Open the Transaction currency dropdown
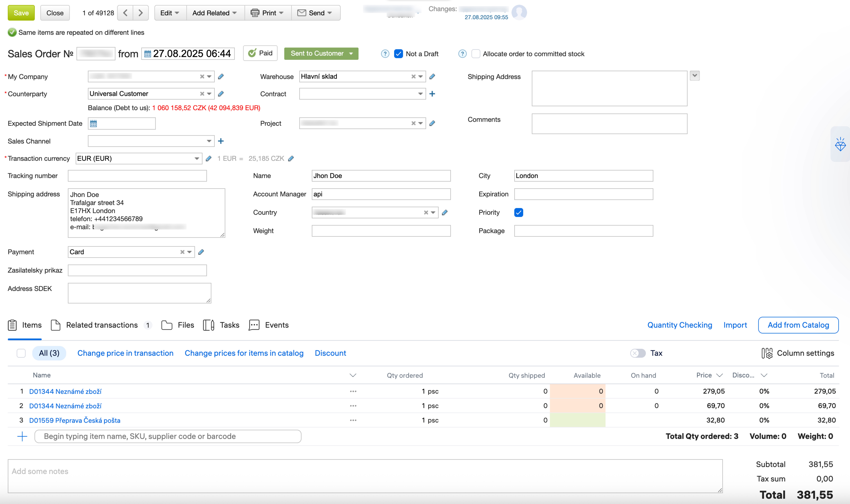The image size is (850, 504). [x=197, y=159]
